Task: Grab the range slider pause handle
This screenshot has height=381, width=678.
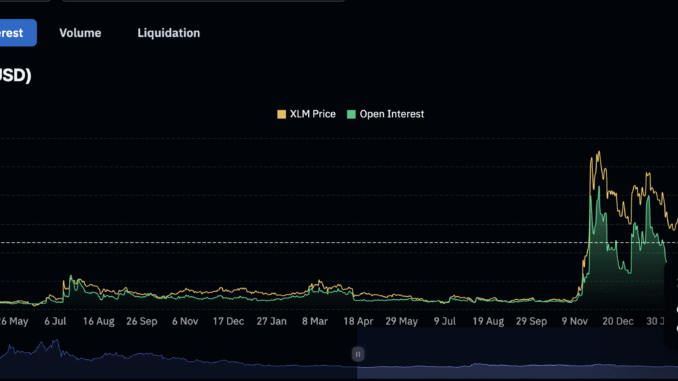Action: (358, 354)
